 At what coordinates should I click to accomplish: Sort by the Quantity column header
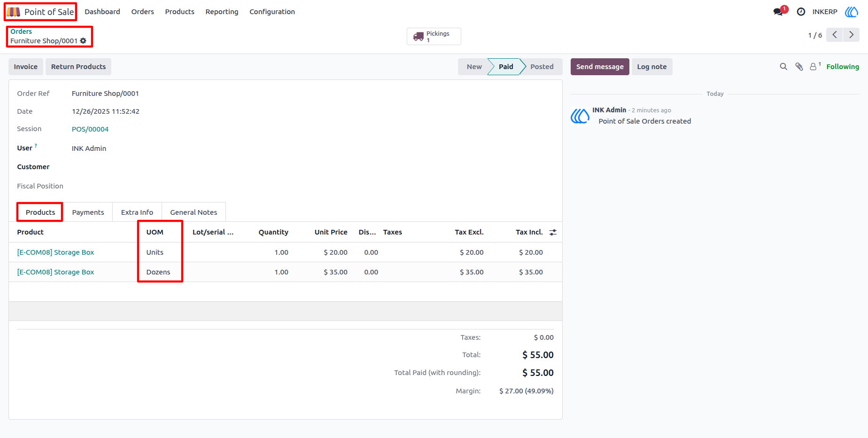273,232
